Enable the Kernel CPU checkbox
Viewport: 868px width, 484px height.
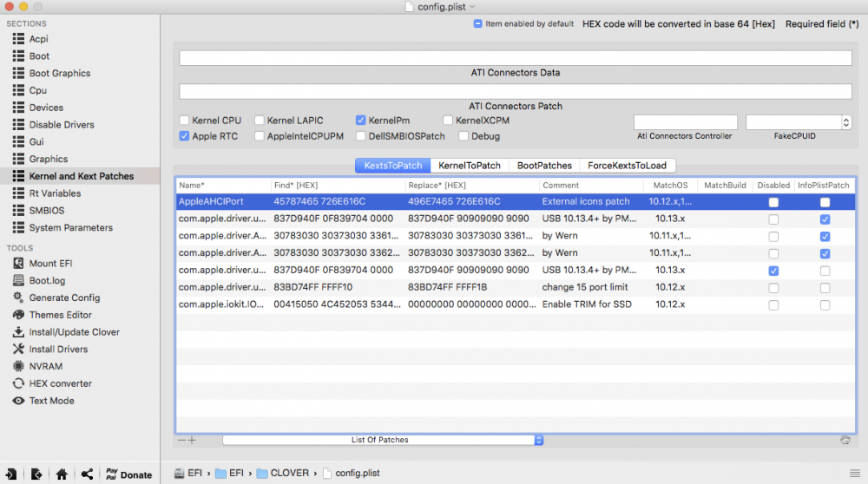pyautogui.click(x=184, y=120)
